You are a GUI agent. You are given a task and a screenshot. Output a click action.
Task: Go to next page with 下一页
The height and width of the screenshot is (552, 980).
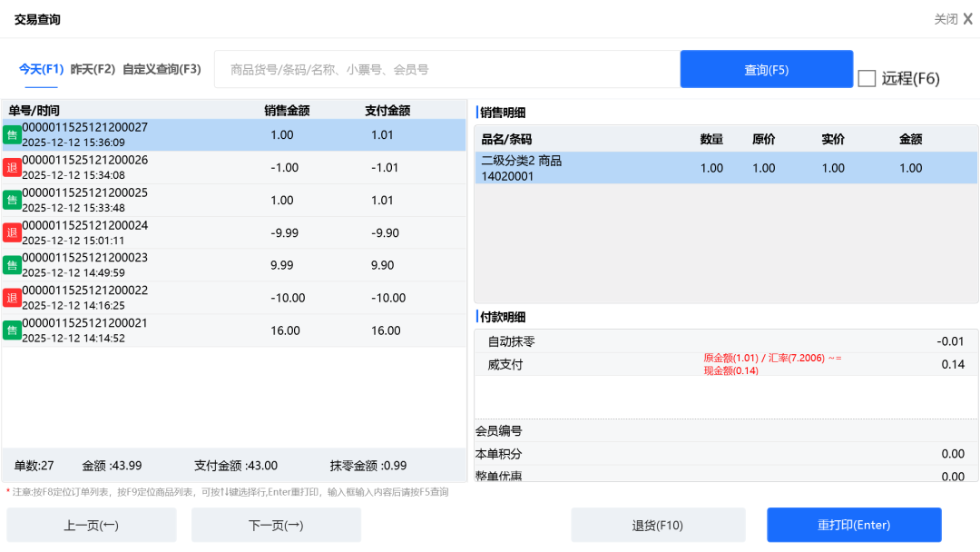click(x=276, y=525)
